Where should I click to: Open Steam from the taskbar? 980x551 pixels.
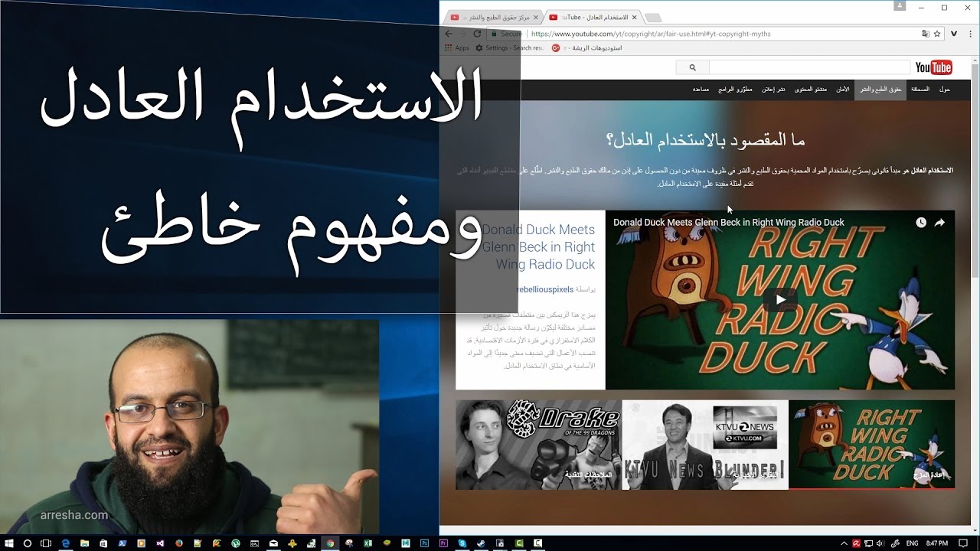(481, 543)
